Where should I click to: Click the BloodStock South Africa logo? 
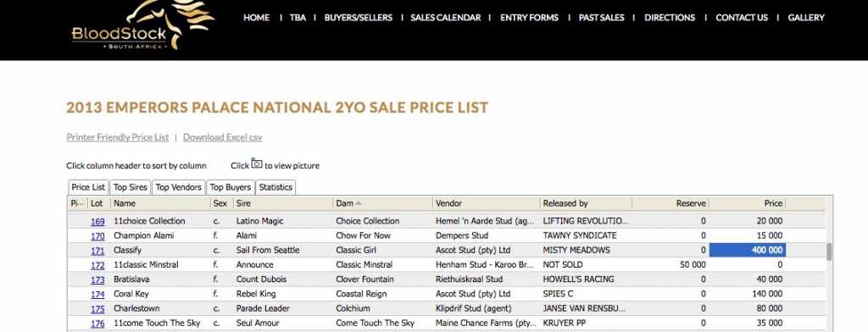coord(142,26)
